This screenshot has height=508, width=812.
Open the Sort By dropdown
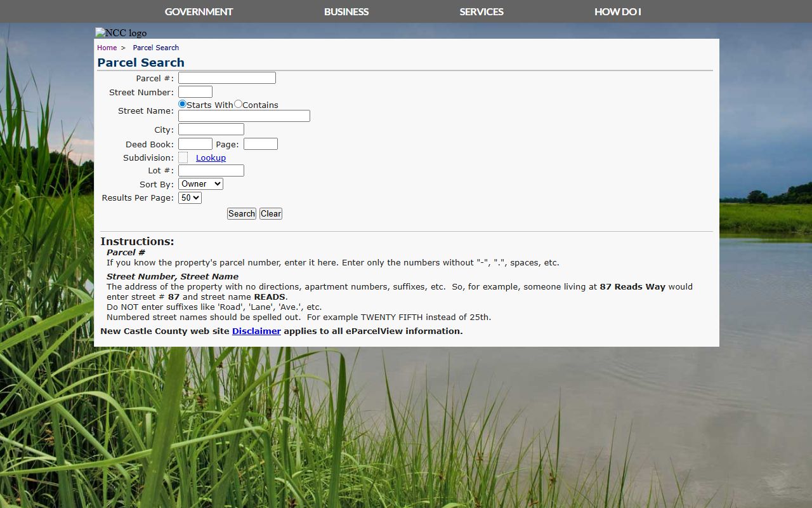[200, 184]
